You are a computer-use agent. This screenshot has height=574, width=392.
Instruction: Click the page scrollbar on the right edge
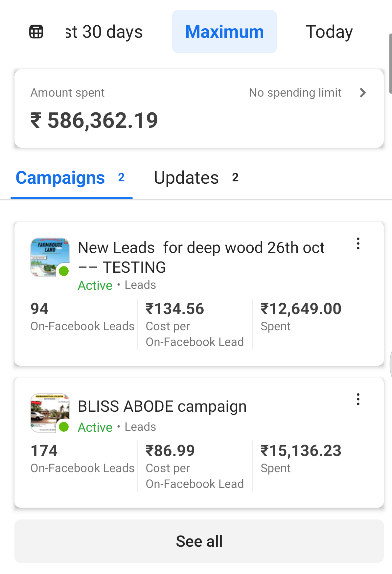point(390,63)
